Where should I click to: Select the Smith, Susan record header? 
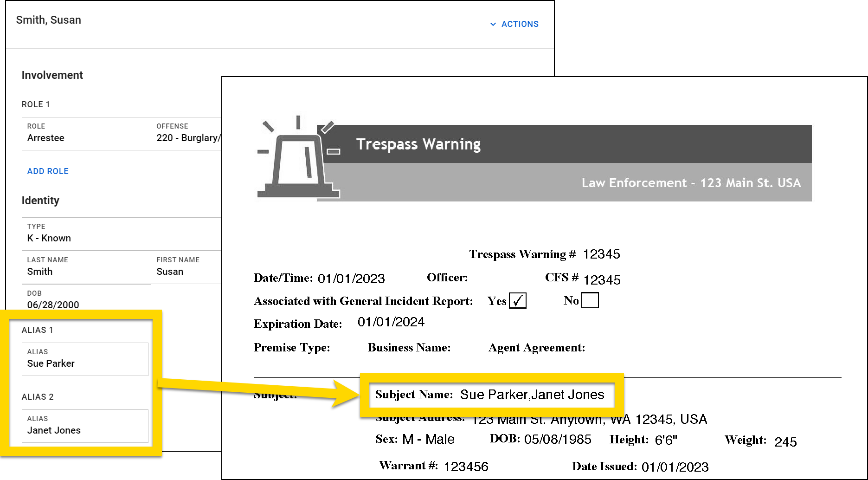coord(48,20)
